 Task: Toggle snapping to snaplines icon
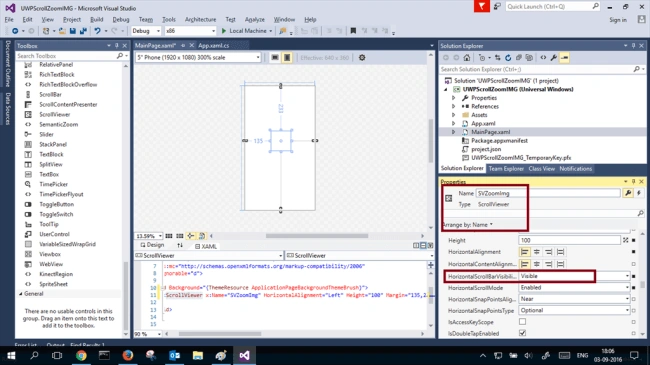point(191,236)
